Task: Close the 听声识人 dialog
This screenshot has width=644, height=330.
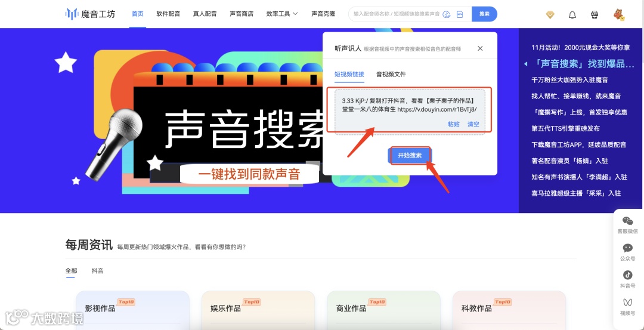Action: [480, 48]
